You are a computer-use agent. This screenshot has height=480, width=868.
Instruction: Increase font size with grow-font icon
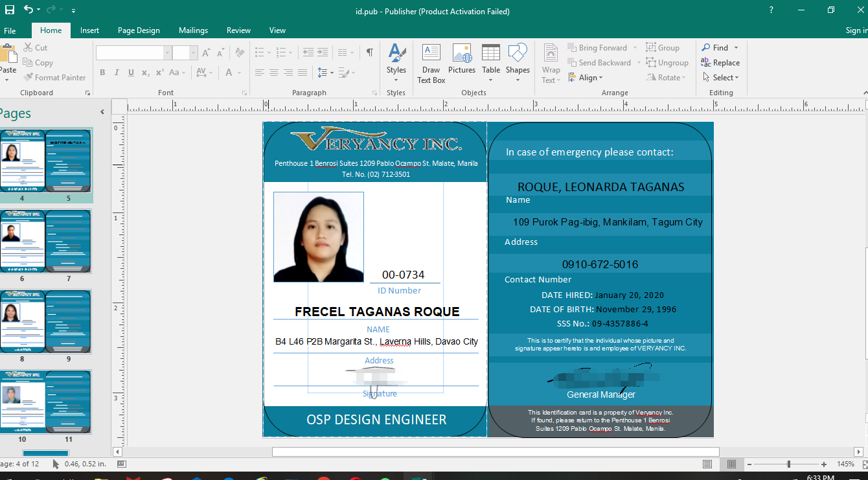(x=206, y=53)
